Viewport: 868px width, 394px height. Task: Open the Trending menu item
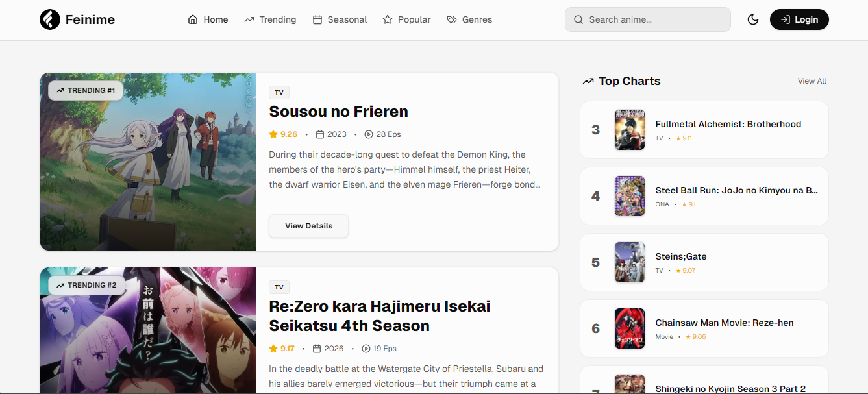coord(270,19)
